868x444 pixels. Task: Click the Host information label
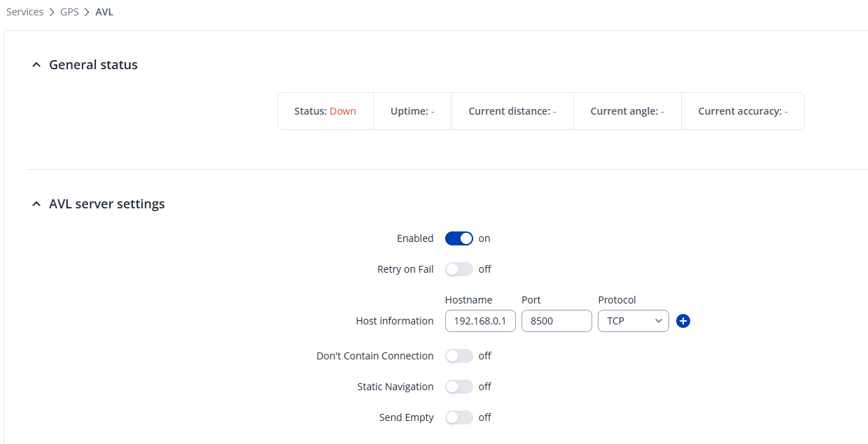click(395, 321)
